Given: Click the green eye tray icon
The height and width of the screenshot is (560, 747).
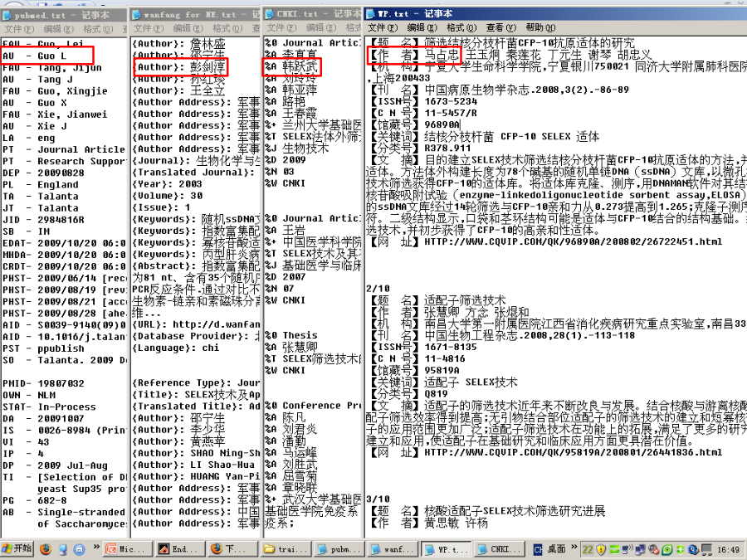Looking at the screenshot, I should click(x=666, y=550).
